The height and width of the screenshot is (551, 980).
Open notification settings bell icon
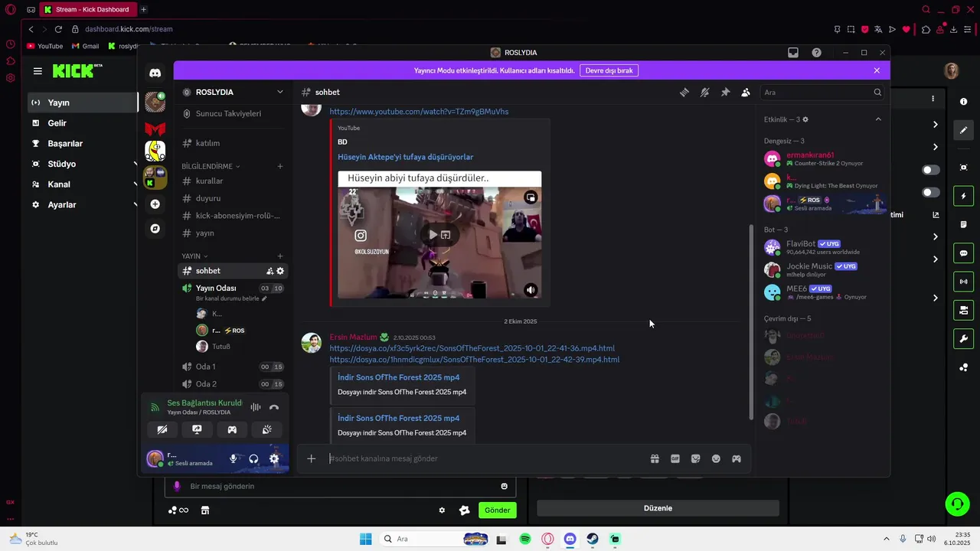pos(704,93)
